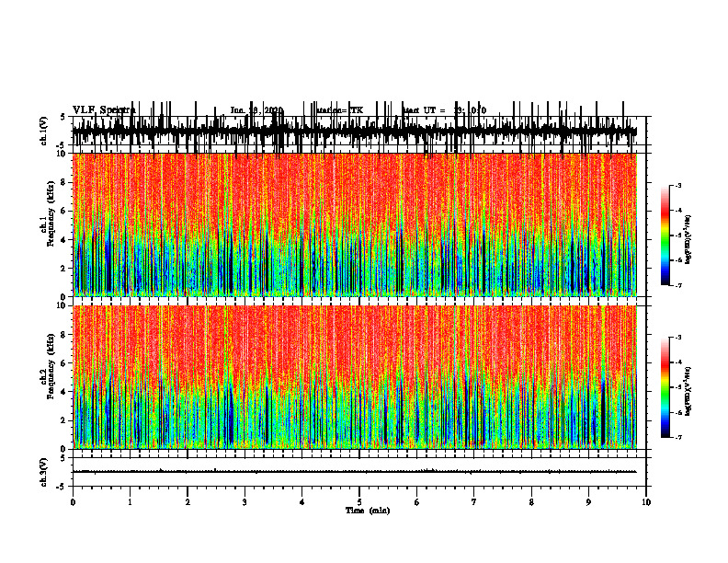Click the 2 minute time tick label

[x=188, y=502]
